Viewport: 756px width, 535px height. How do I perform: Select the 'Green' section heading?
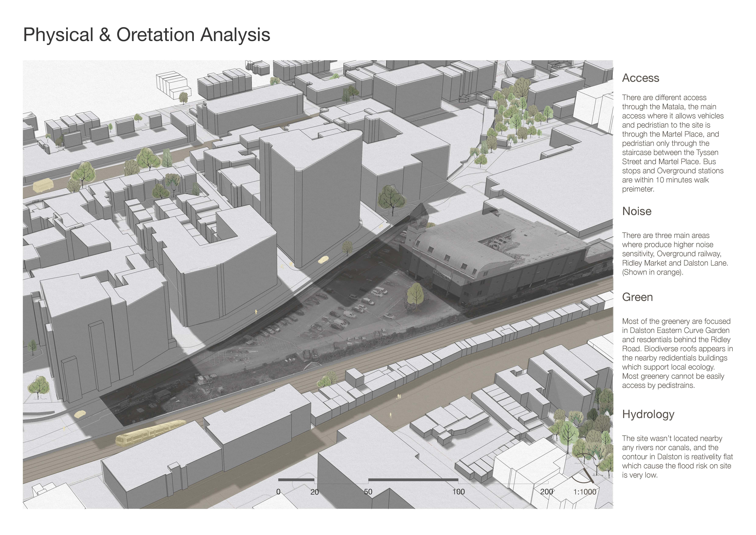(x=637, y=297)
